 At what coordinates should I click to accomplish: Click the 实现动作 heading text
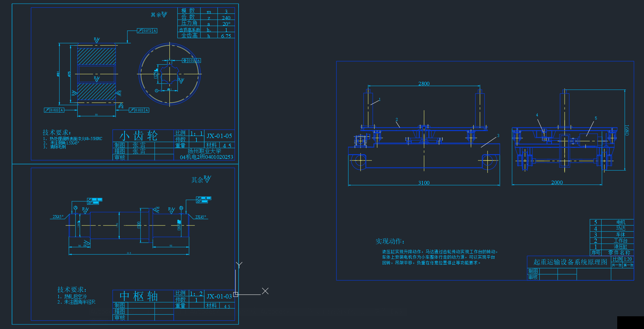click(390, 241)
